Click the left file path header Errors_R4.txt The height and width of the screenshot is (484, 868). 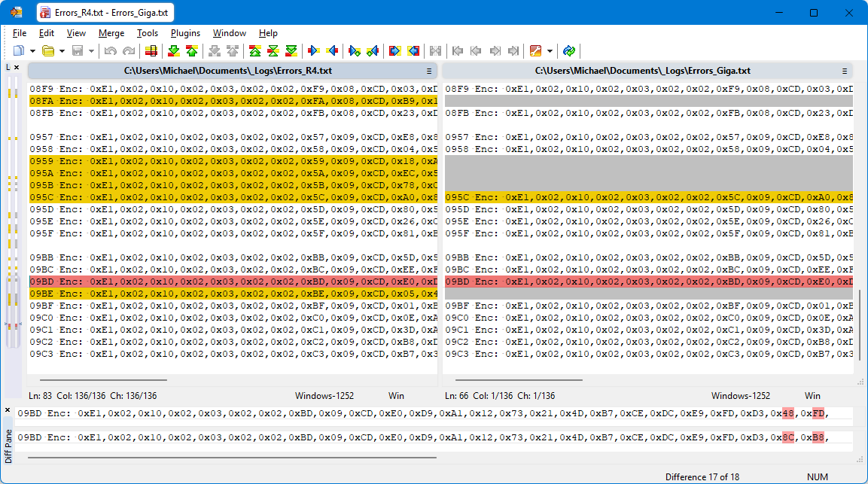227,71
